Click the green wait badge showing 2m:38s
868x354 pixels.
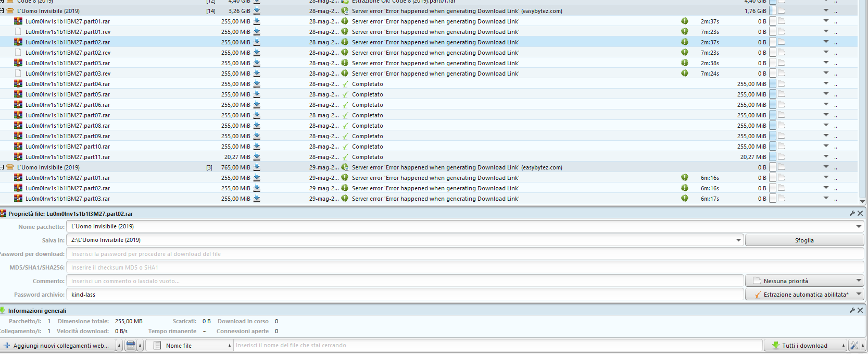(685, 63)
